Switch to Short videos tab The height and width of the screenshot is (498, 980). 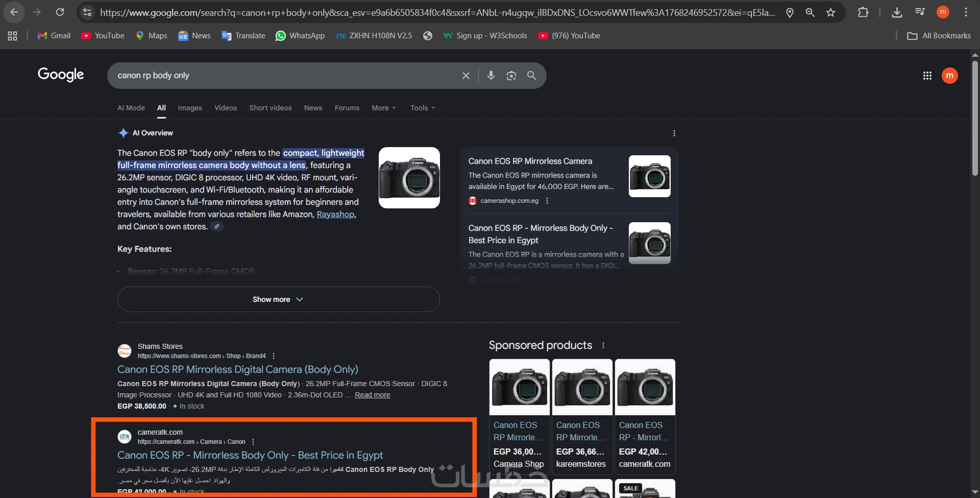[x=271, y=108]
